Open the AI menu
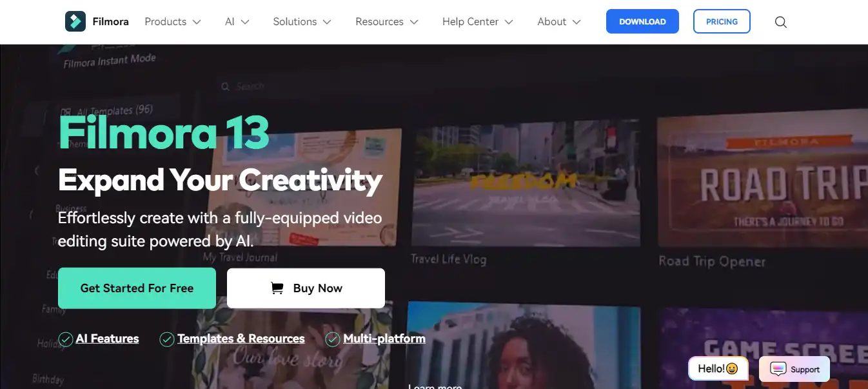868x389 pixels. (237, 21)
